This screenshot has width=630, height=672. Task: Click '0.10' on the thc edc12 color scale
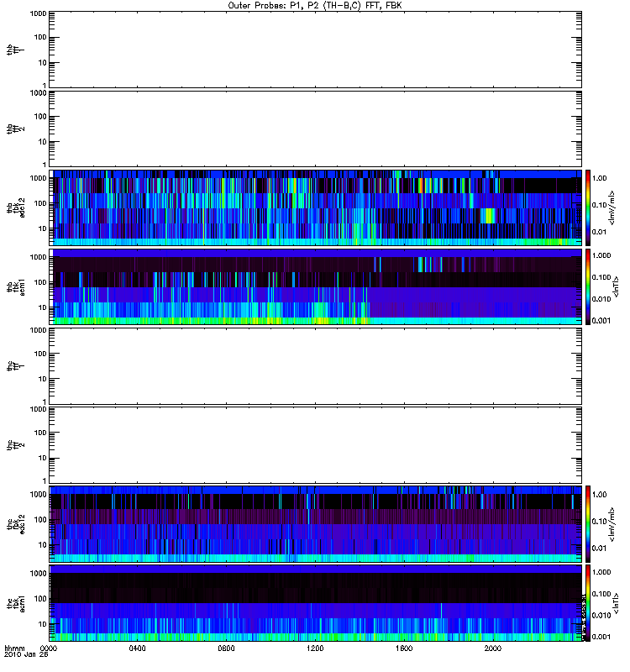pos(599,521)
